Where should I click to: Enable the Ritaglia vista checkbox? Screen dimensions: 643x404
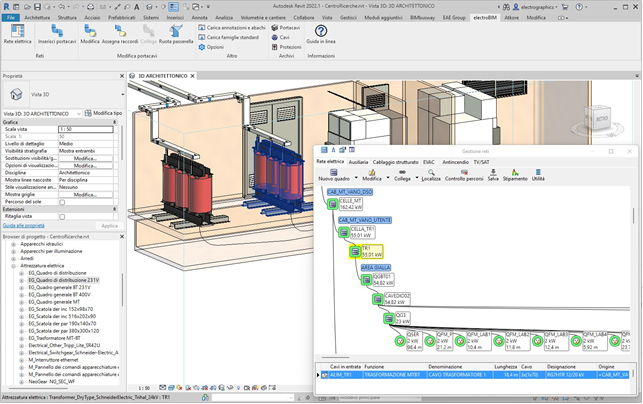click(62, 215)
